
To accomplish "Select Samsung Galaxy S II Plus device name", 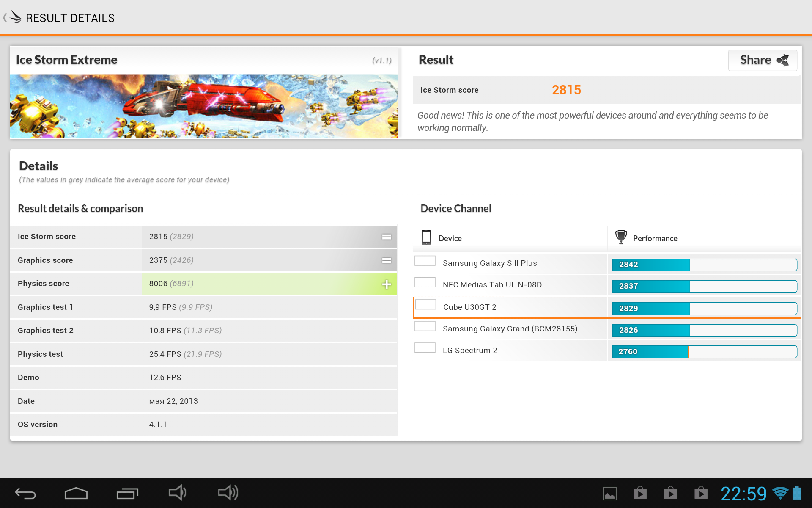I will pyautogui.click(x=490, y=263).
